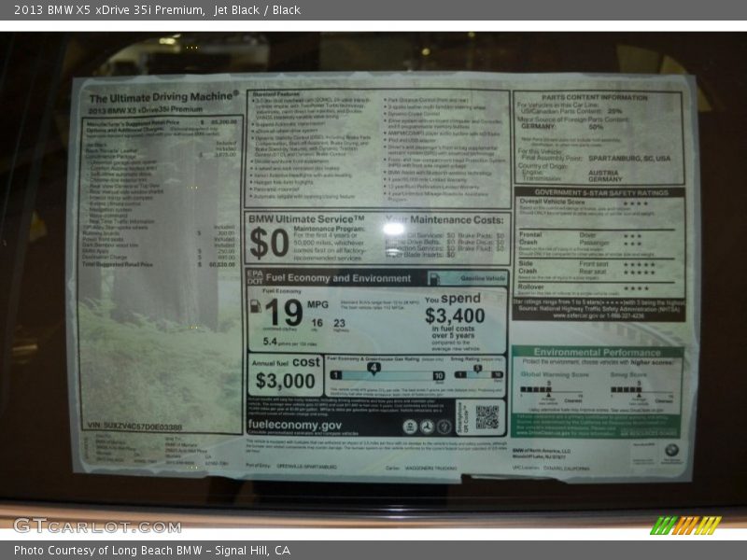747x560 pixels.
Task: Click the 'Environmental Performance' heading
Action: click(x=597, y=353)
